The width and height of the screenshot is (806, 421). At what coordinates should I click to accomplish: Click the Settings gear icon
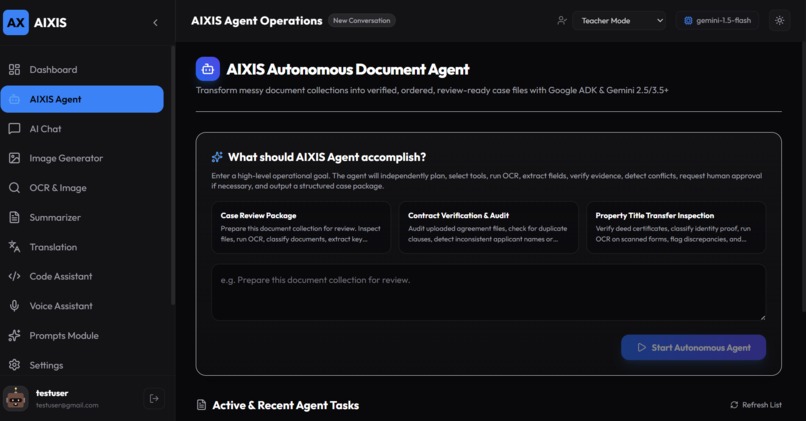14,365
